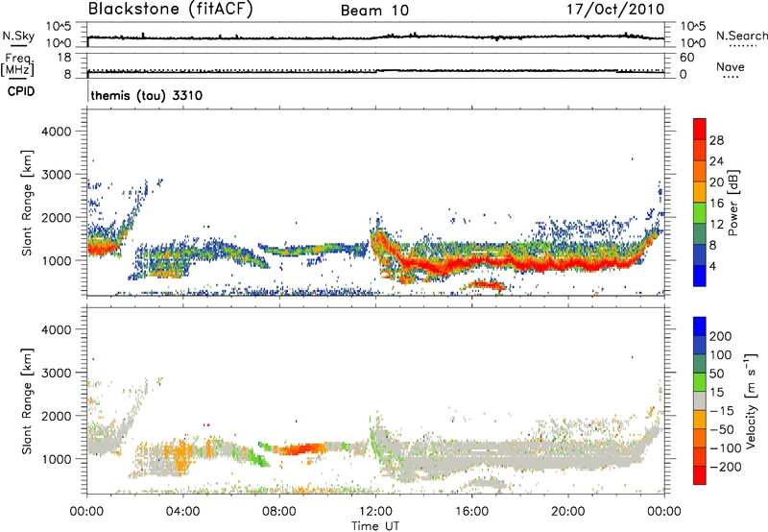Click the "12" label on power scale
The width and height of the screenshot is (768, 532).
pos(716,225)
